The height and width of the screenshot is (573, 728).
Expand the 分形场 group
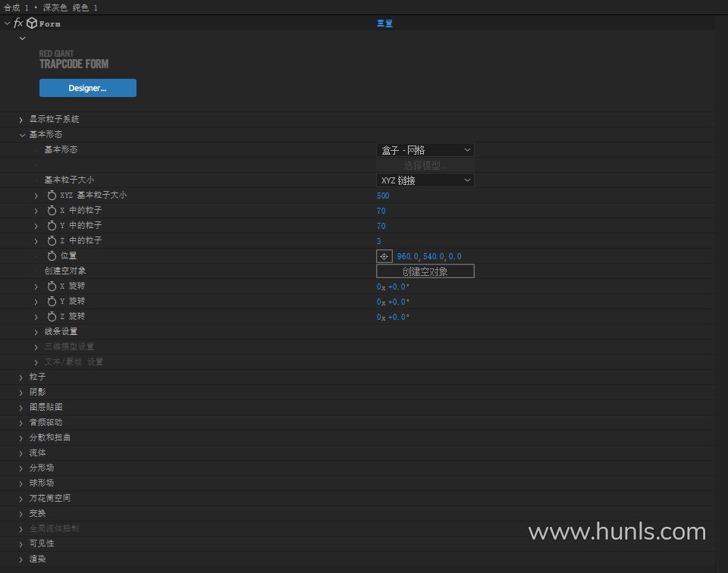pyautogui.click(x=21, y=468)
